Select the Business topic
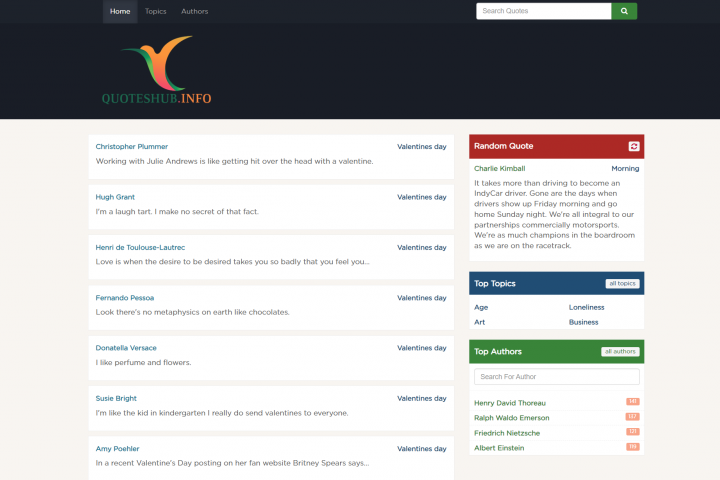The height and width of the screenshot is (480, 720). coord(584,322)
